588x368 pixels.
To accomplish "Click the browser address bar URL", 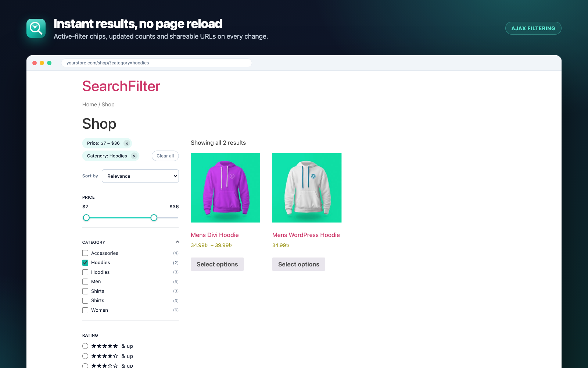I will coord(157,63).
